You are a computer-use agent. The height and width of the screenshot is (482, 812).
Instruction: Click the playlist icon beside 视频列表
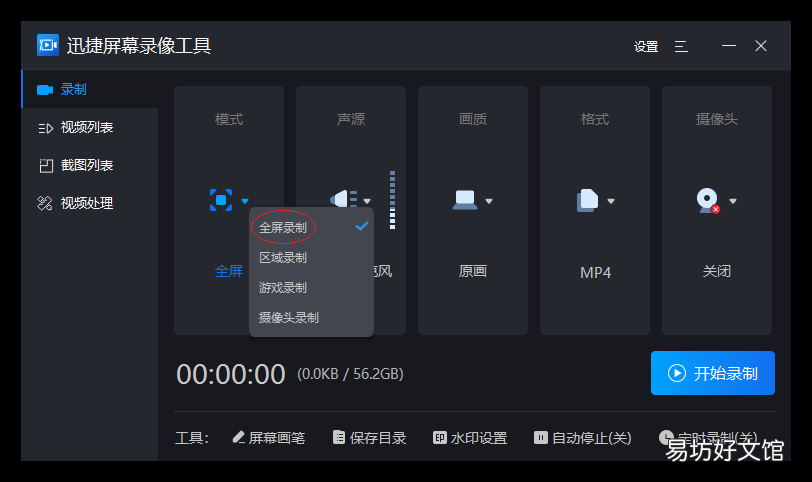pos(46,128)
